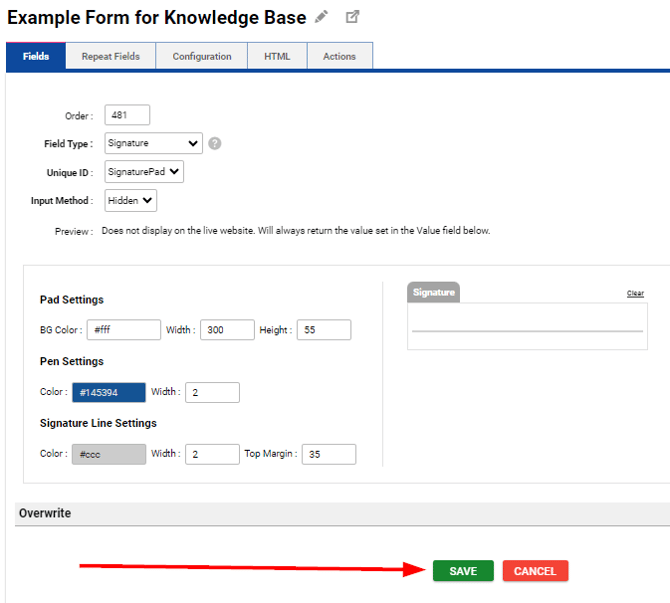Open the Field Type dropdown
Image resolution: width=670 pixels, height=603 pixels.
[x=153, y=143]
